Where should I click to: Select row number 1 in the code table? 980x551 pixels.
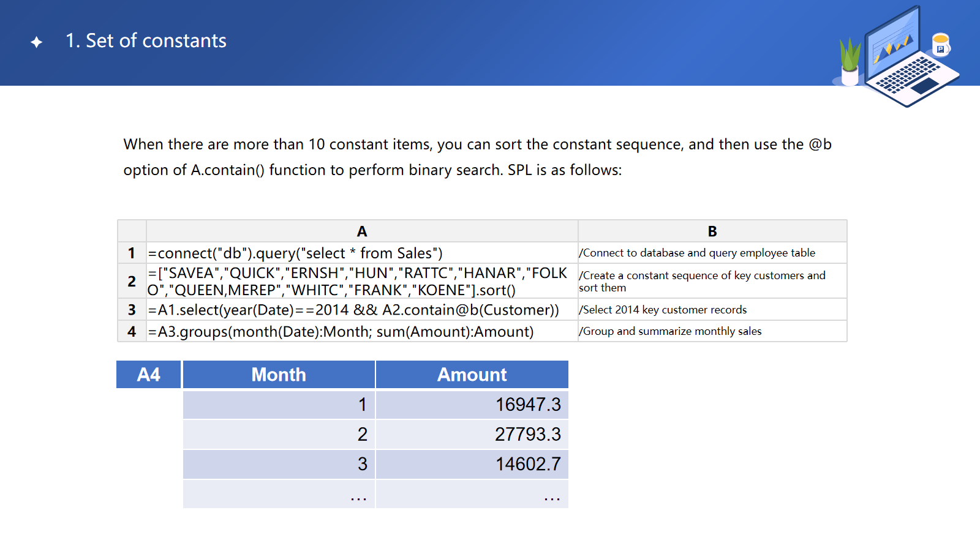click(x=132, y=253)
